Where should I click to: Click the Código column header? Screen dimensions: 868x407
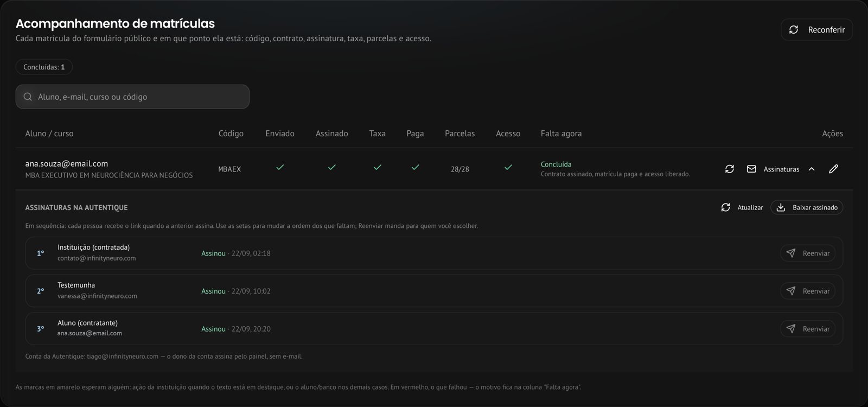pyautogui.click(x=231, y=133)
